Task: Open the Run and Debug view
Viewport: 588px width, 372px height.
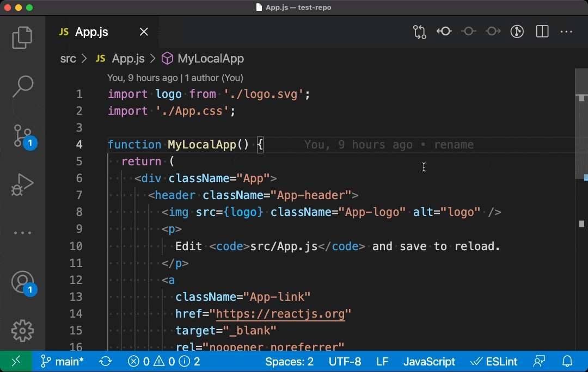Action: (22, 184)
